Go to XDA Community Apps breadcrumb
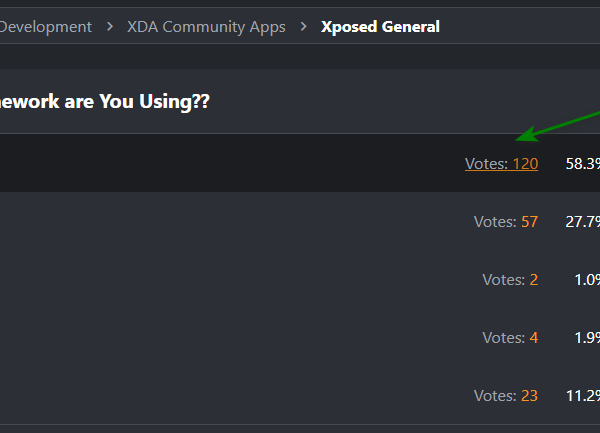Viewport: 600px width, 433px height. click(206, 27)
